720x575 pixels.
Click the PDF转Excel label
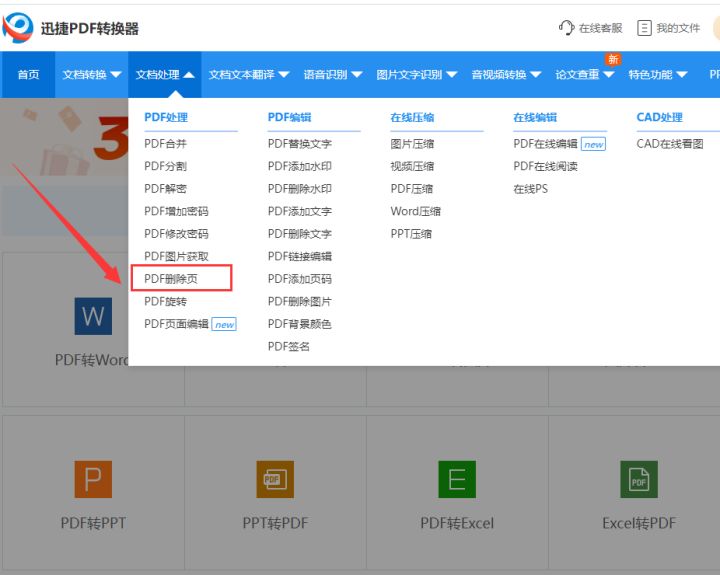[457, 523]
